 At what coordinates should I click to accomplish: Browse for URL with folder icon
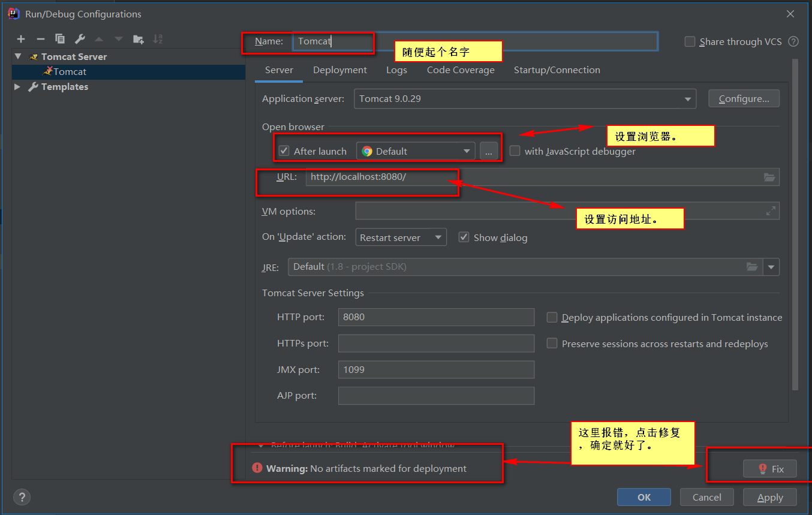tap(769, 177)
